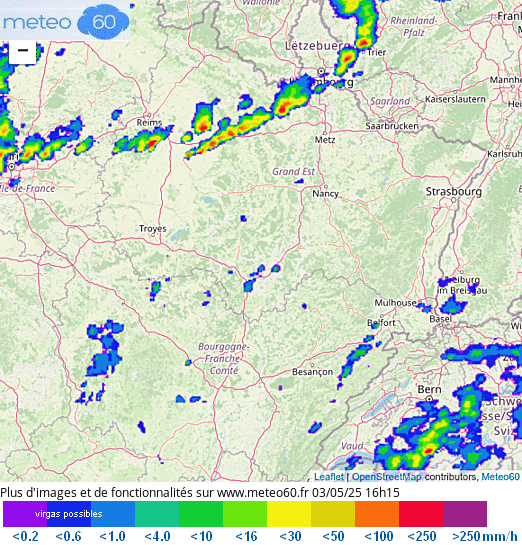
Task: Open the Leaflet attribution link
Action: [x=329, y=477]
